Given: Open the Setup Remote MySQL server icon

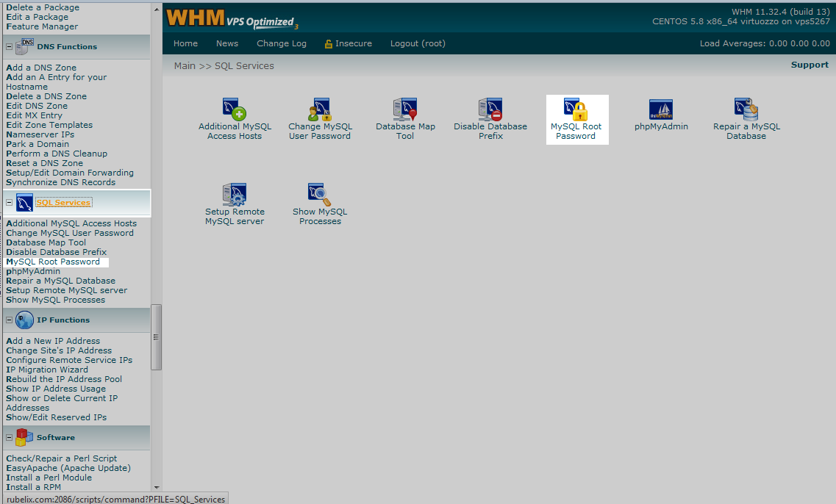Looking at the screenshot, I should point(235,195).
